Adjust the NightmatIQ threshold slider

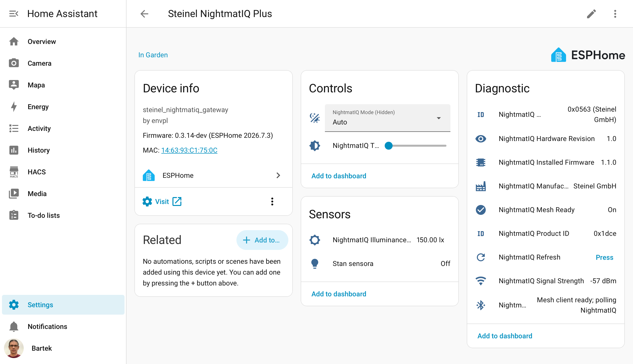(x=415, y=145)
